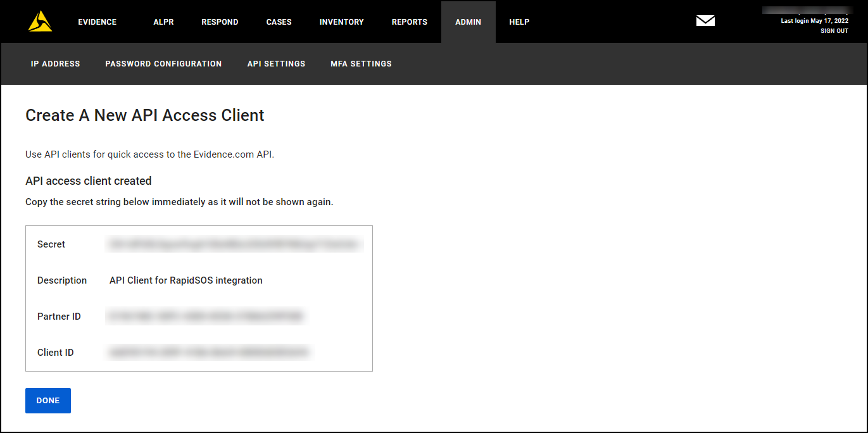868x433 pixels.
Task: Open the MFA Settings page
Action: [361, 64]
